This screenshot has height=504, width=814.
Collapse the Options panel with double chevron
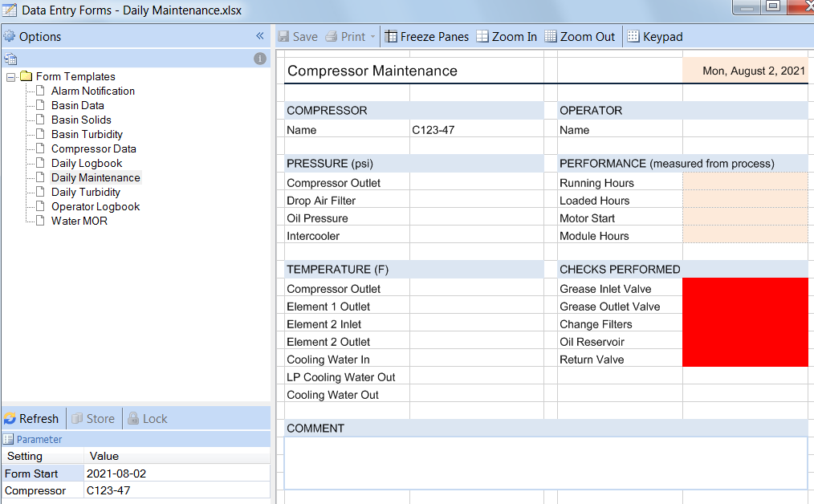tap(260, 36)
